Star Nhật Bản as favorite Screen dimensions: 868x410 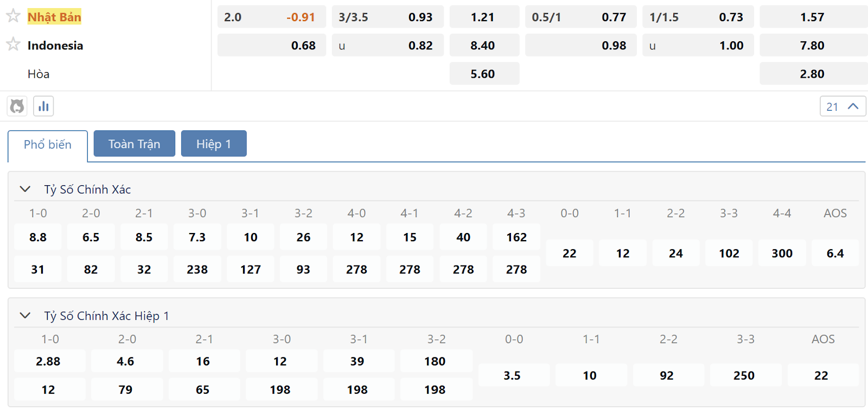click(x=13, y=16)
